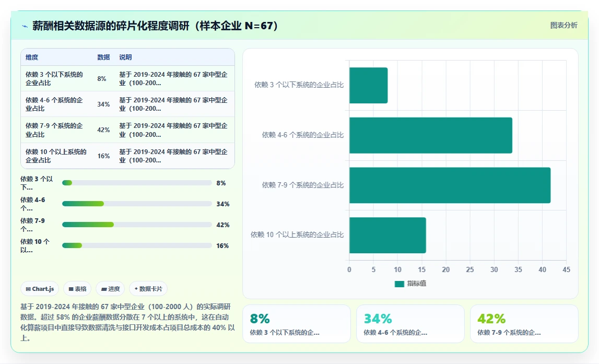
Task: Open the 8% data card
Action: (x=297, y=323)
